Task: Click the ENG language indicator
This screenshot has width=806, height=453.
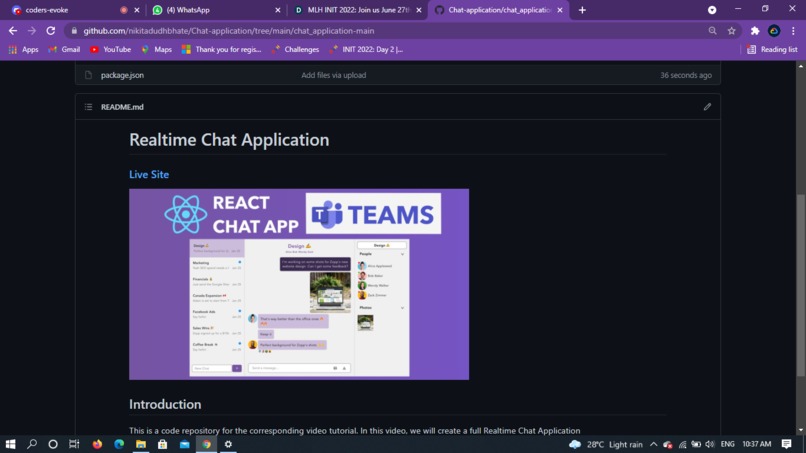Action: point(727,444)
